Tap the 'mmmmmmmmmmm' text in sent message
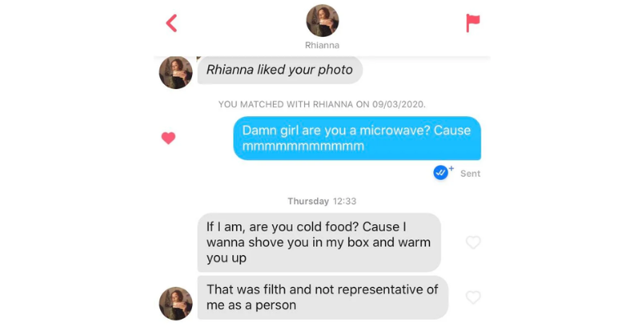 (x=303, y=146)
